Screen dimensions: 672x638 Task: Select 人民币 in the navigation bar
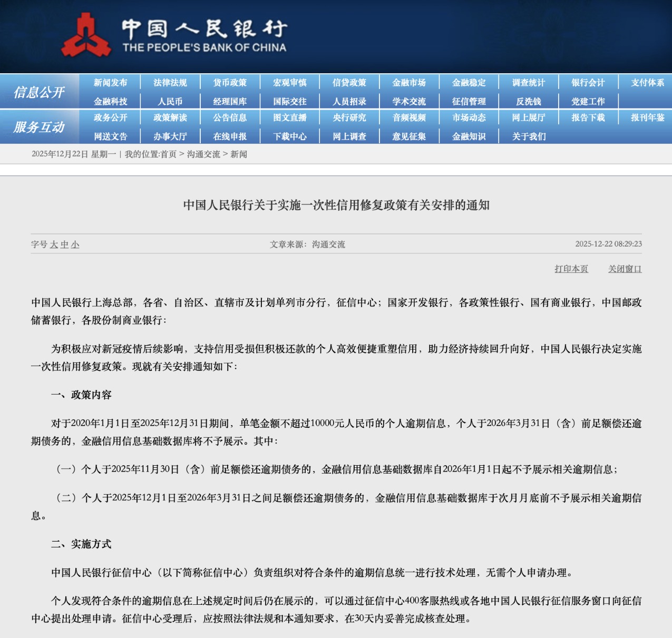pyautogui.click(x=170, y=102)
